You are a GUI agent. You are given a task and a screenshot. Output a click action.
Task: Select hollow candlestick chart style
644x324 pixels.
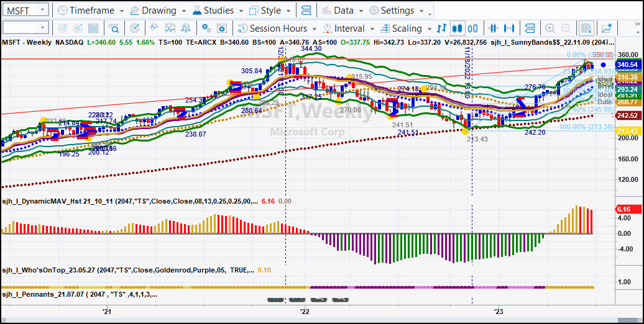click(472, 29)
